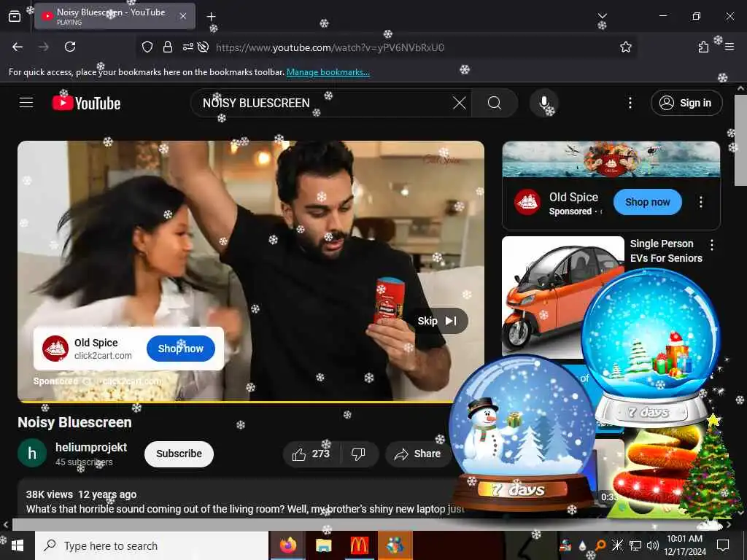Viewport: 747px width, 560px height.
Task: Open the clock showing 10:01 AM
Action: tap(684, 545)
